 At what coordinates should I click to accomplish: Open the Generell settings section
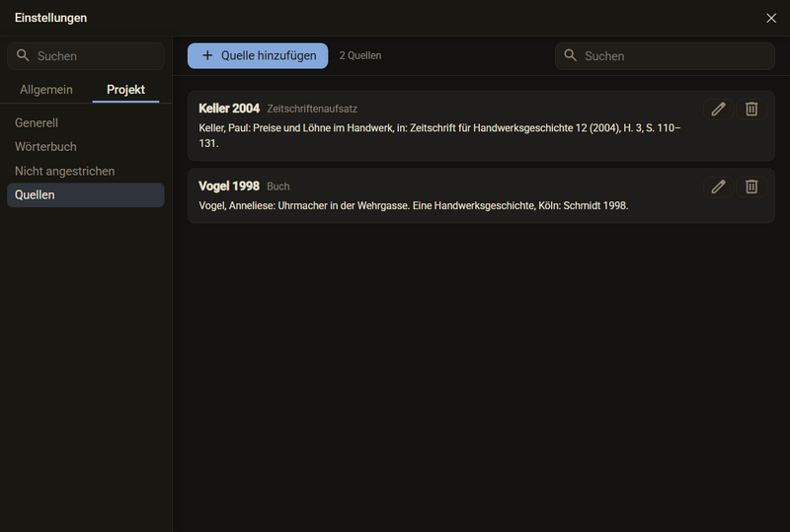pyautogui.click(x=86, y=123)
